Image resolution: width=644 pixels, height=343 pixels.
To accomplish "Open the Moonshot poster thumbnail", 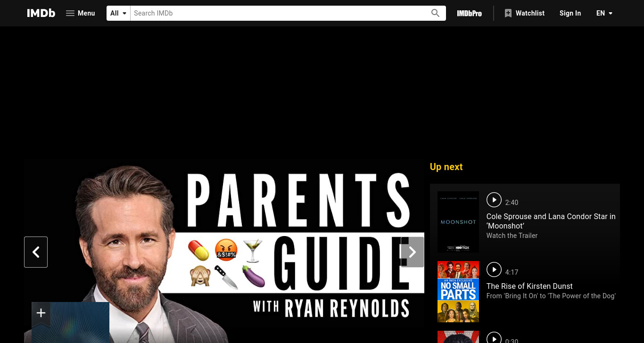I will [x=458, y=222].
